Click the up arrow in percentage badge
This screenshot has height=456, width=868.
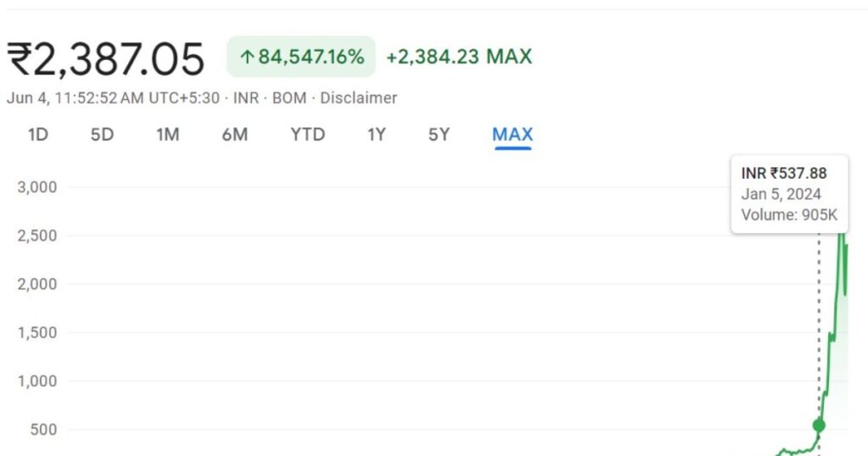pyautogui.click(x=247, y=58)
